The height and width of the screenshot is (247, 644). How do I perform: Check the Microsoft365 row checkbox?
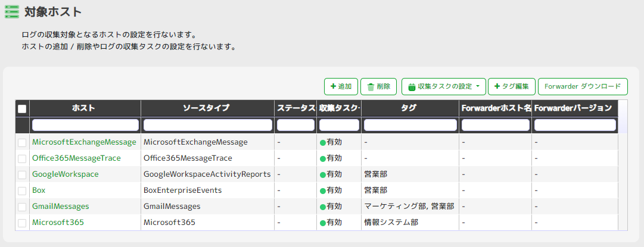[x=22, y=223]
